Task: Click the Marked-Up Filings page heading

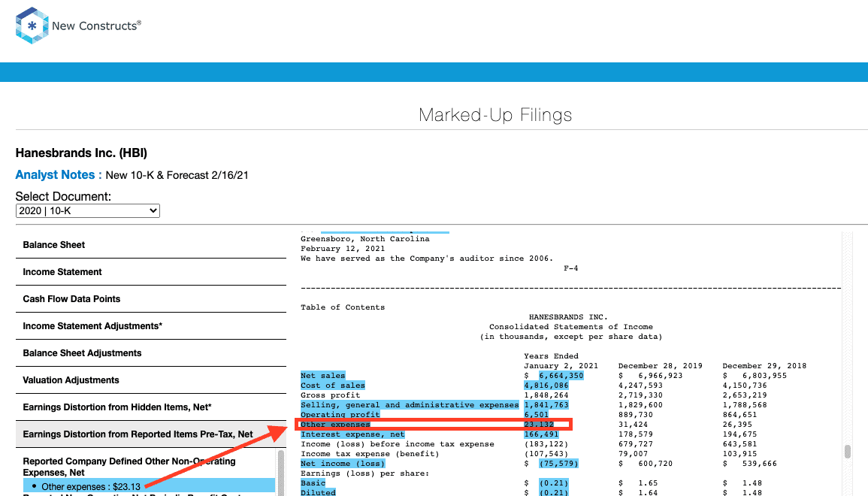Action: pos(495,115)
